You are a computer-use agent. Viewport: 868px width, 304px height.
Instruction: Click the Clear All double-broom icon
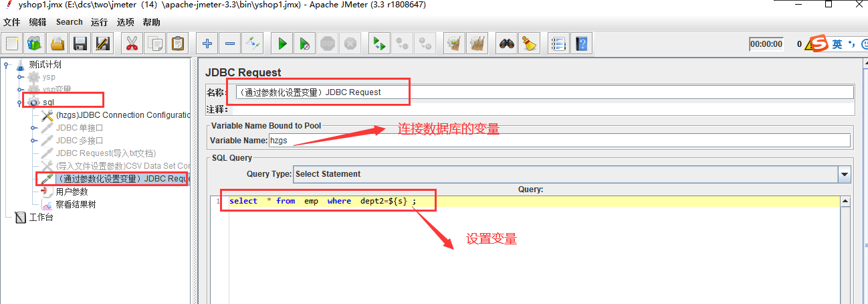point(477,44)
